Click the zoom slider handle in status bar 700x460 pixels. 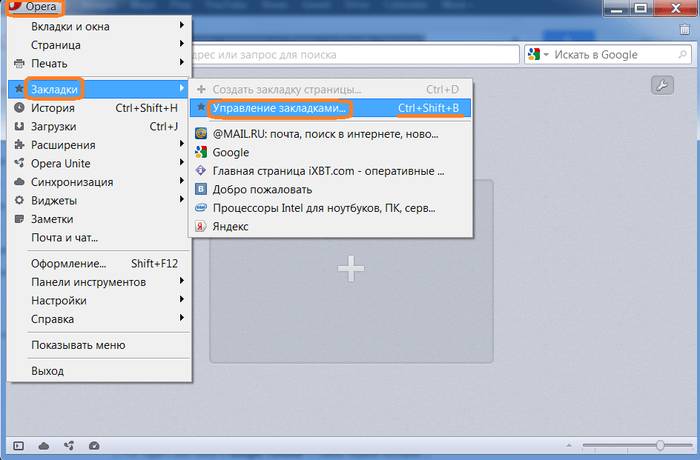pos(660,445)
